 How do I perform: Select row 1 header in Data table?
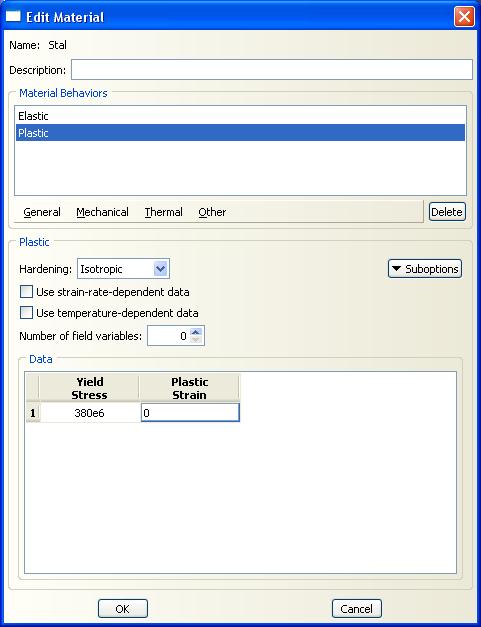coord(33,413)
